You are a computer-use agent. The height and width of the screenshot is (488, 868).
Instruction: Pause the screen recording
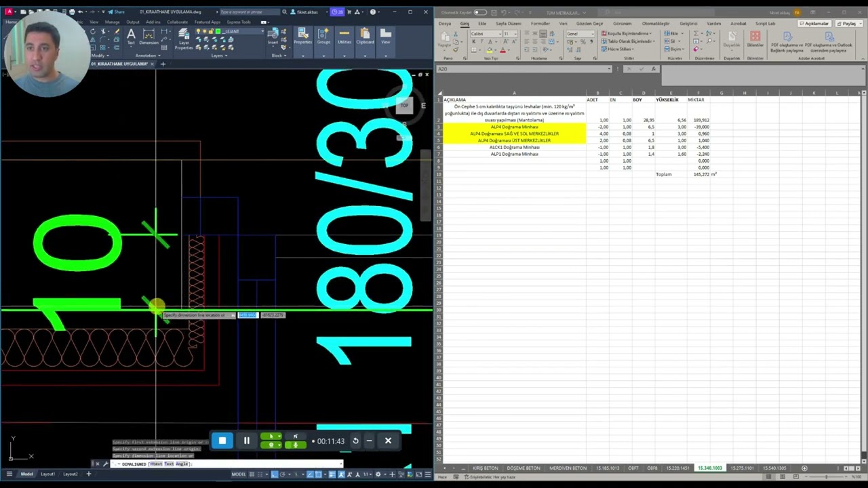(247, 441)
